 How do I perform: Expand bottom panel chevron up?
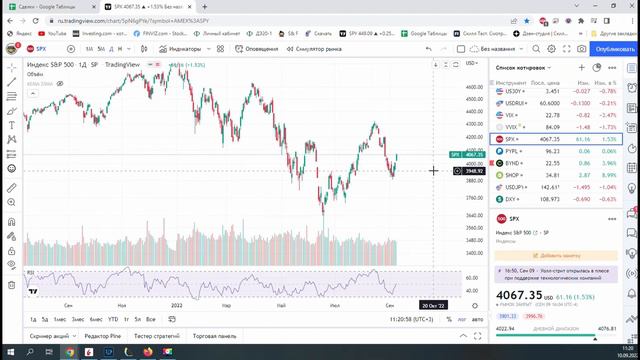[x=463, y=336]
